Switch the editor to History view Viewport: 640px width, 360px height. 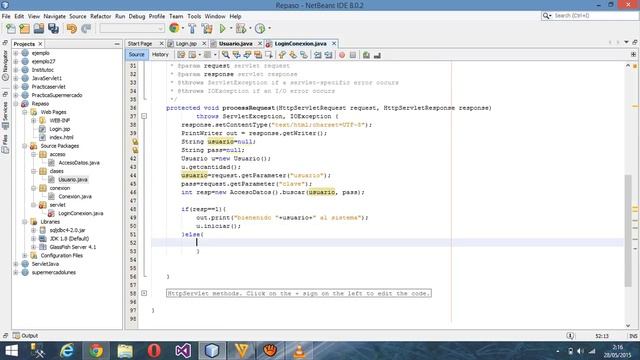point(160,54)
